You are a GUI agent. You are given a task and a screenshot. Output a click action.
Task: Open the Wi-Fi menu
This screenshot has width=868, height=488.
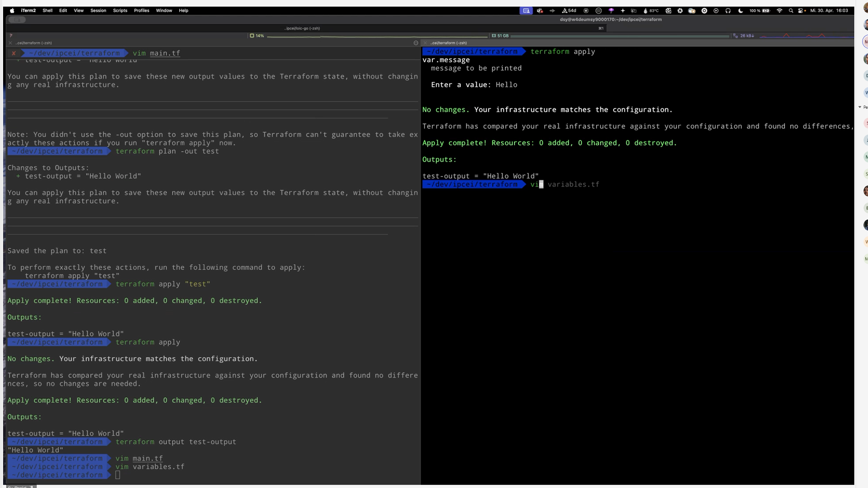[x=779, y=11]
